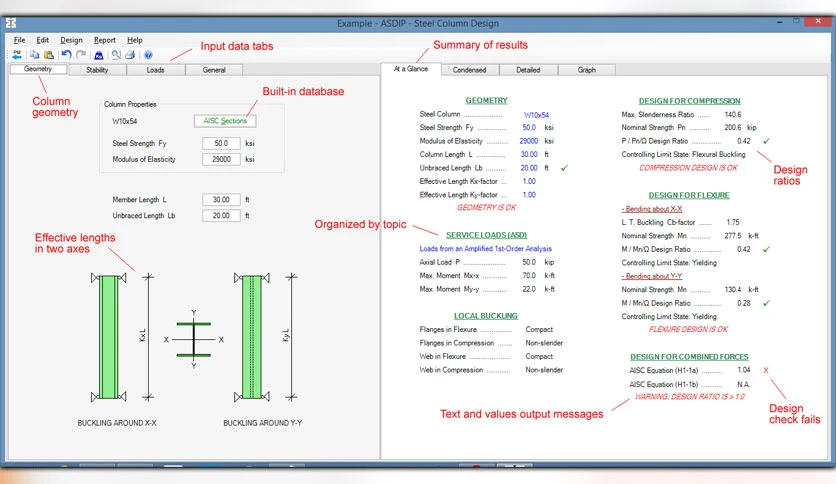Click the blue weight units icon
This screenshot has height=484, width=836.
click(x=99, y=54)
